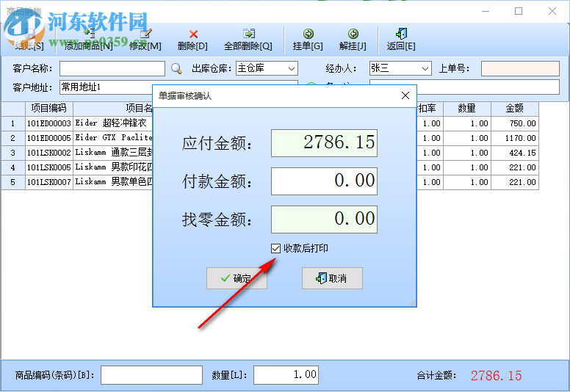The height and width of the screenshot is (392, 570).
Task: Click the amount cell 750.00
Action: (x=515, y=123)
